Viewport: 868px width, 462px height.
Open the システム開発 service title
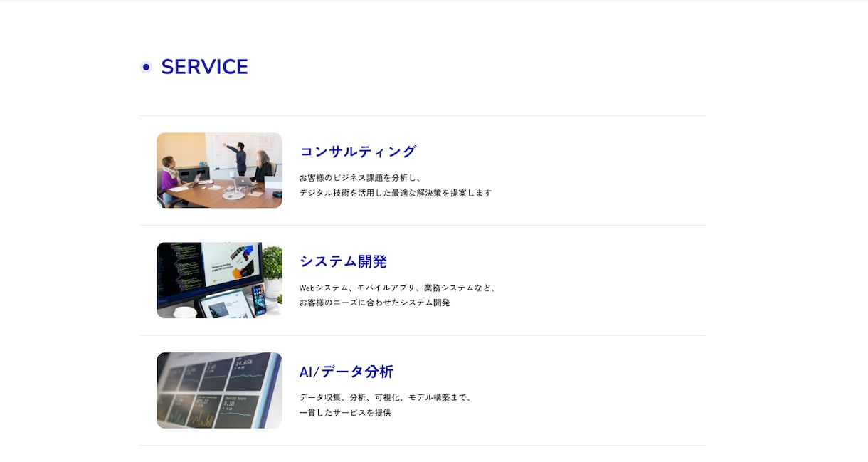click(343, 261)
